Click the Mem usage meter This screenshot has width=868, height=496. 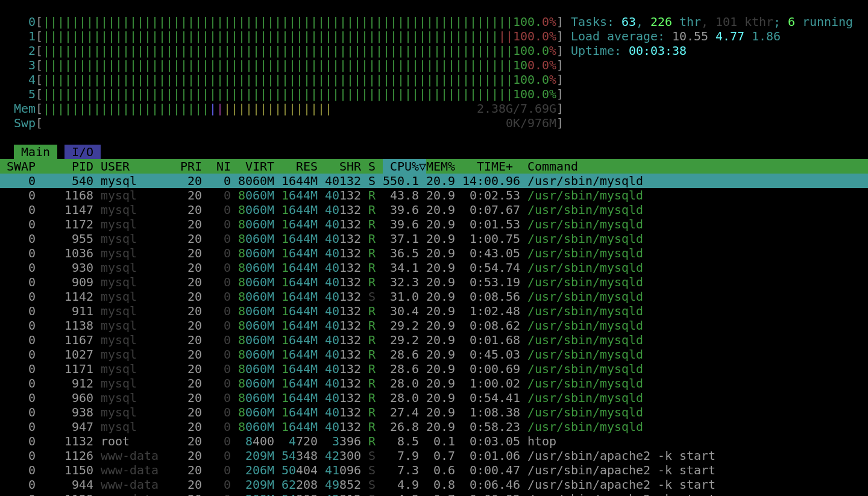click(289, 108)
